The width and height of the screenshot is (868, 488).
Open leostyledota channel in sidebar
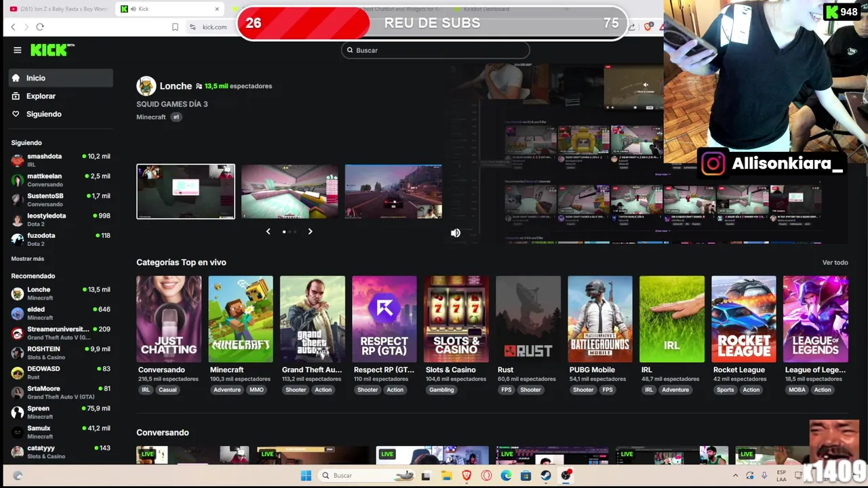[x=61, y=219]
